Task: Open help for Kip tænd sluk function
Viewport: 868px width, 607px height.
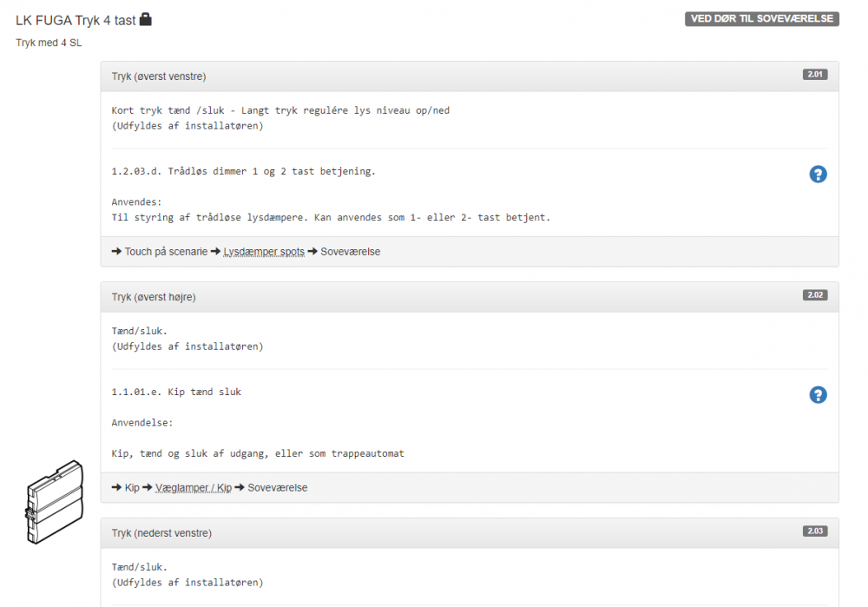Action: [x=818, y=395]
